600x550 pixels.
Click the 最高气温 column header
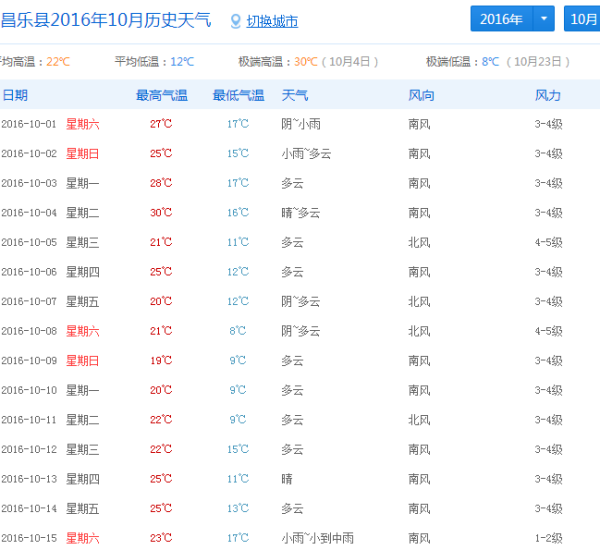(x=161, y=95)
